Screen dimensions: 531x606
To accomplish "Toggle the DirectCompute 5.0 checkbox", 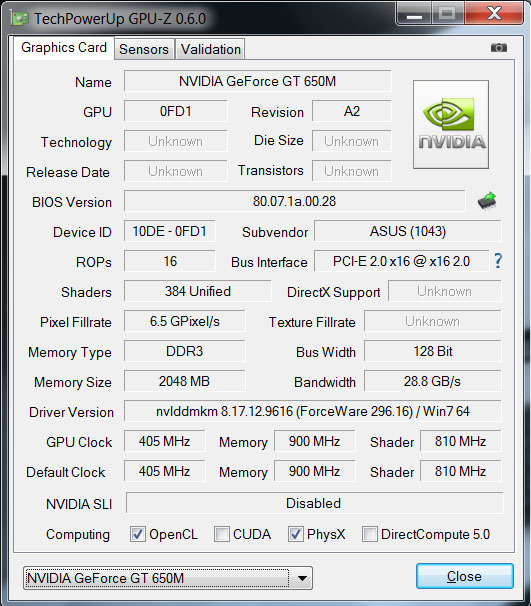I will (370, 534).
